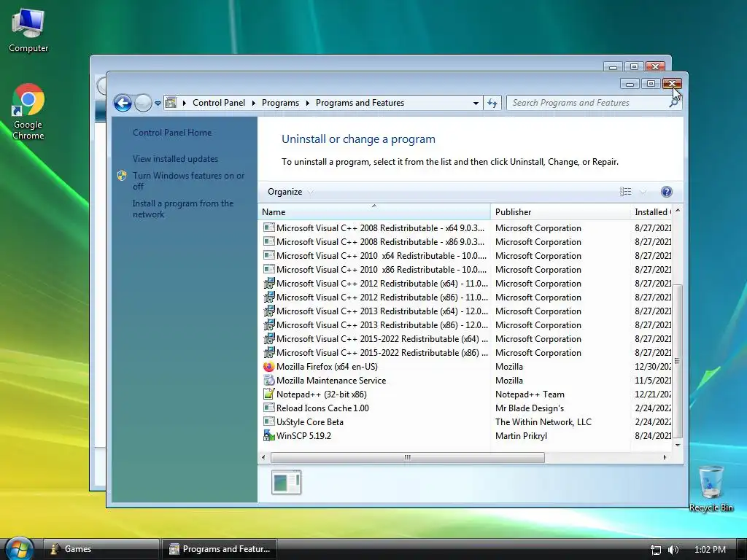Open the Organize menu

[x=290, y=192]
